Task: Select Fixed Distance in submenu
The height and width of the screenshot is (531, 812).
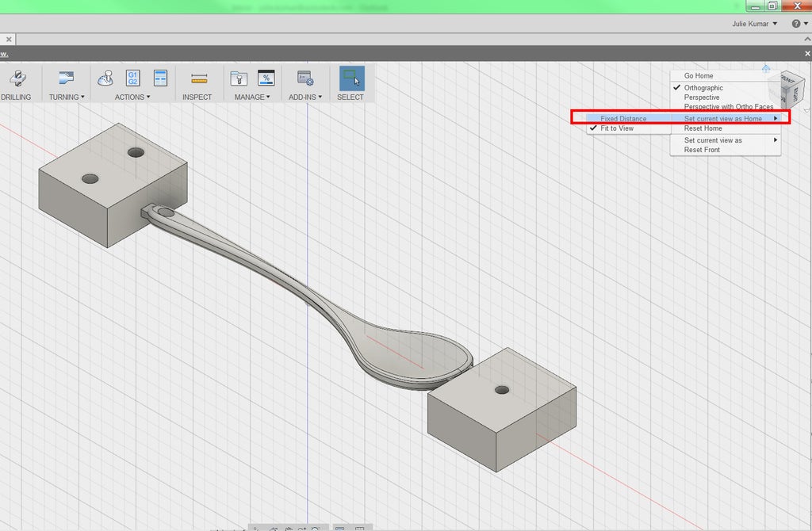Action: pyautogui.click(x=623, y=119)
